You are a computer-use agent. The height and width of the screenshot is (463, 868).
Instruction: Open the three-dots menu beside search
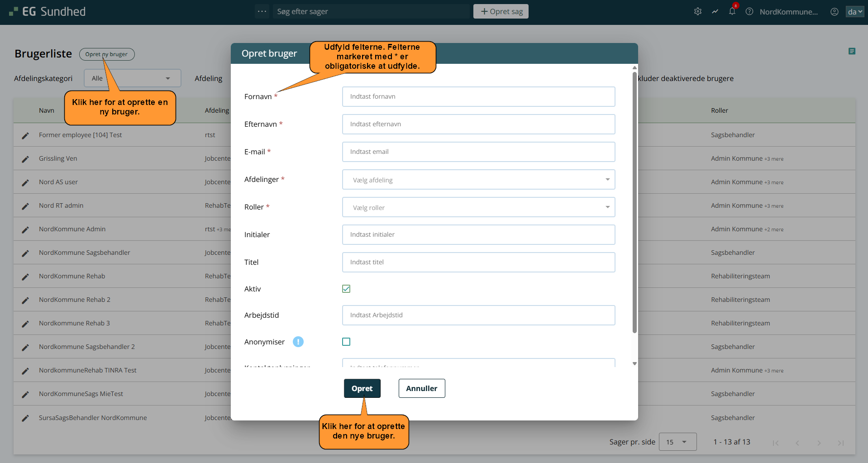pyautogui.click(x=262, y=11)
